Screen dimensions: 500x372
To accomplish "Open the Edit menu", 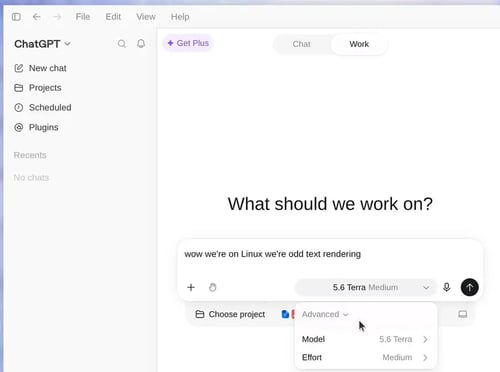I will point(113,17).
